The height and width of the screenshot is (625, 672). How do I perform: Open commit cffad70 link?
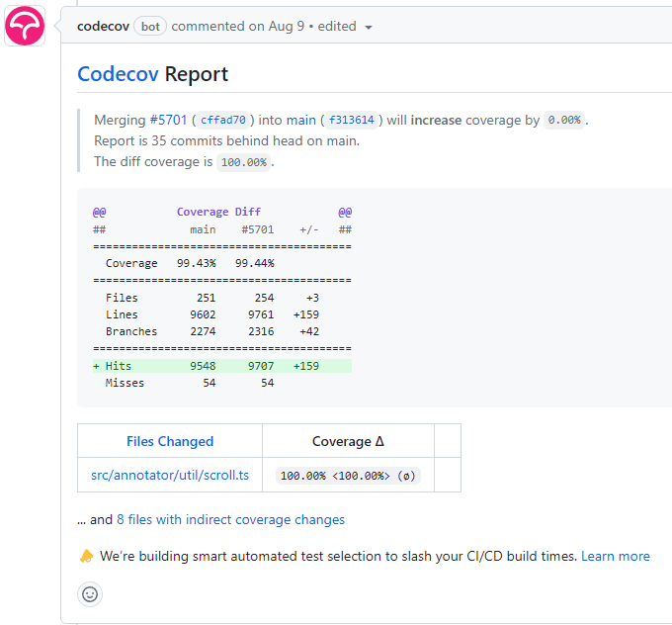[x=223, y=120]
